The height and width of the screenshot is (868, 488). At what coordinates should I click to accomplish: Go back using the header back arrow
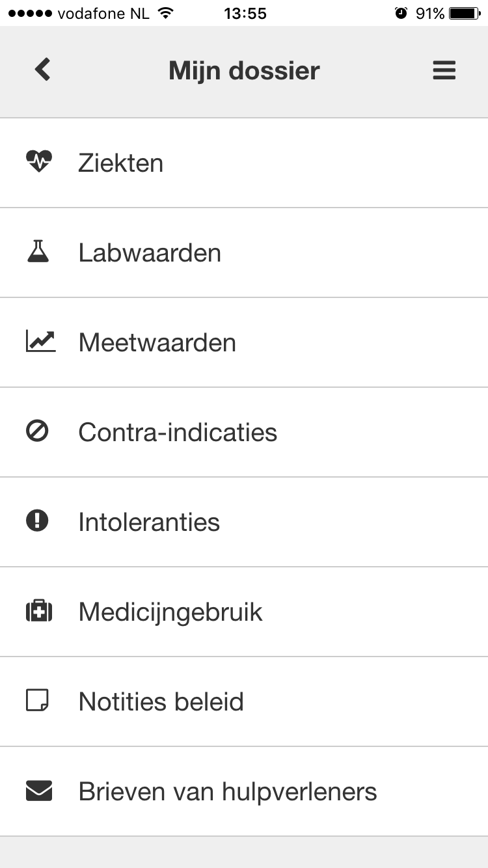(42, 70)
